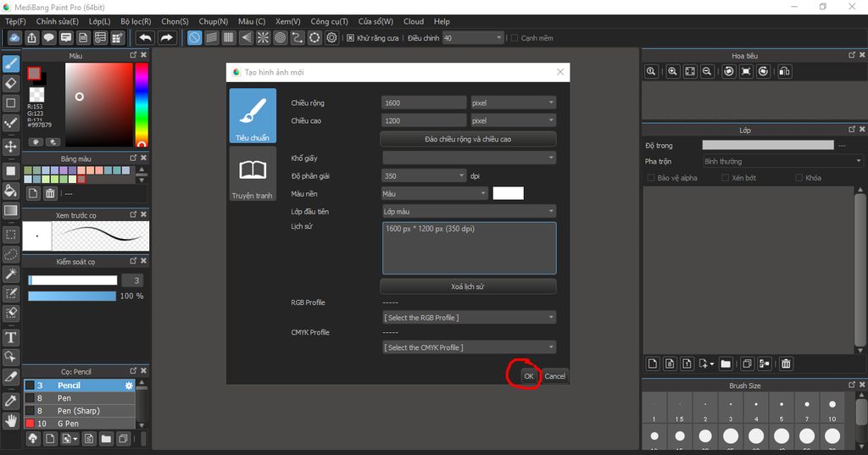Select the Lasso selection tool
Image resolution: width=868 pixels, height=455 pixels.
(x=10, y=254)
